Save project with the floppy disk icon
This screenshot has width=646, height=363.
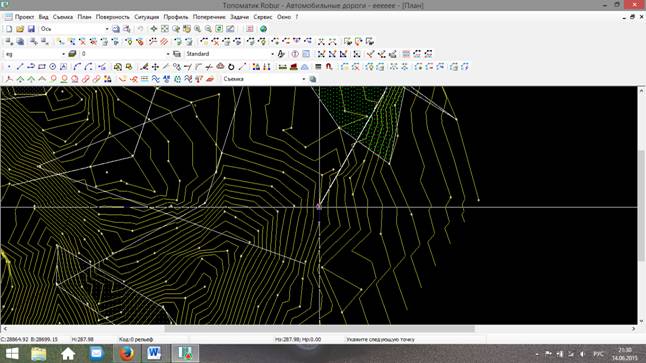(31, 29)
